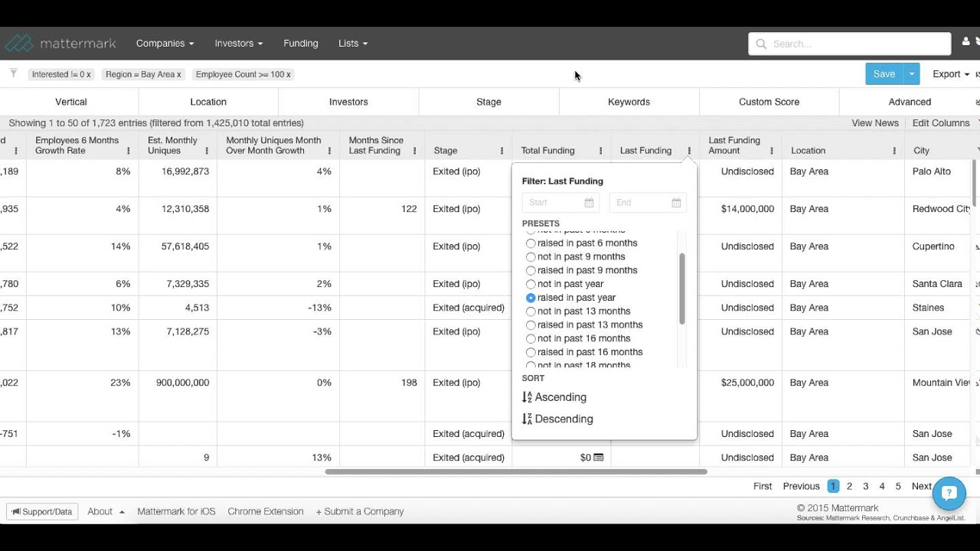
Task: Open the Export dropdown
Action: pos(951,74)
